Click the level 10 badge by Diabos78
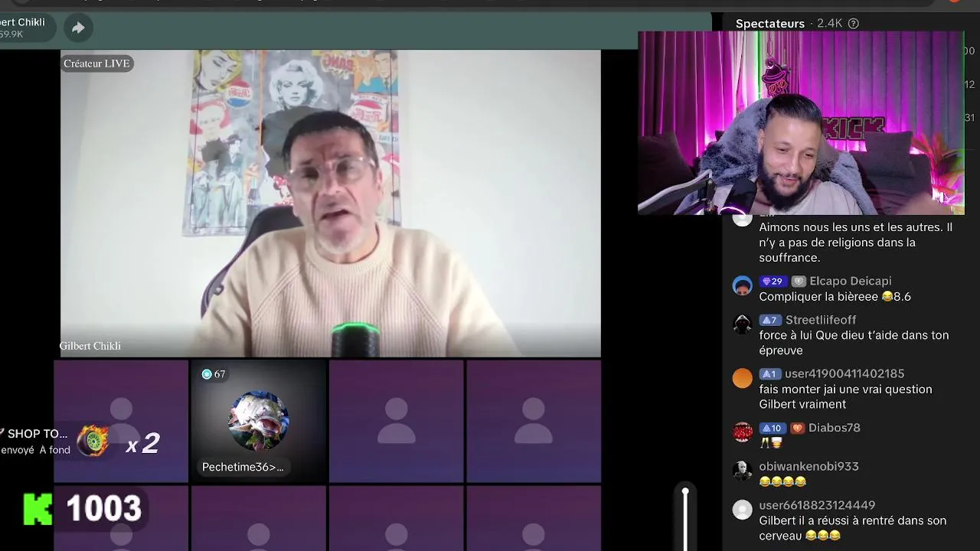The image size is (980, 551). 772,428
